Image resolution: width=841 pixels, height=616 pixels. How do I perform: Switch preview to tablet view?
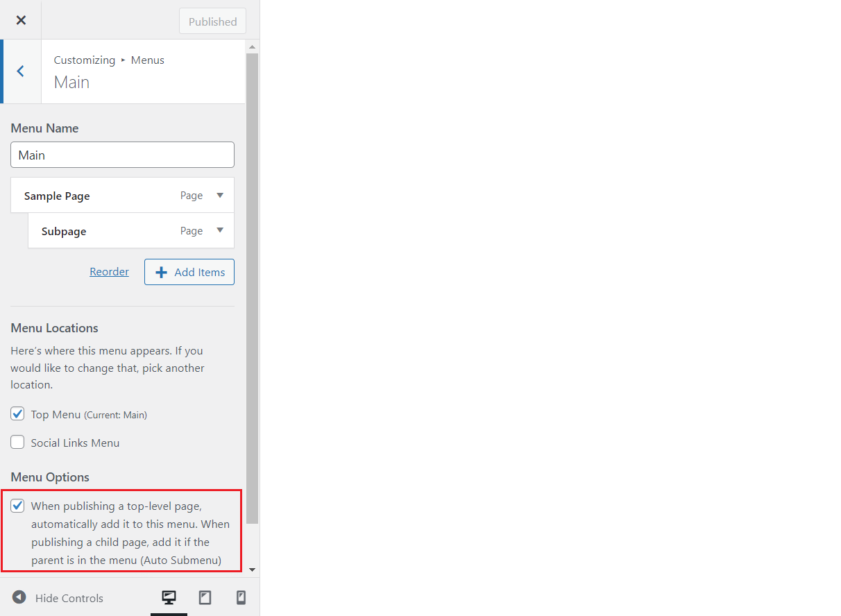[205, 597]
